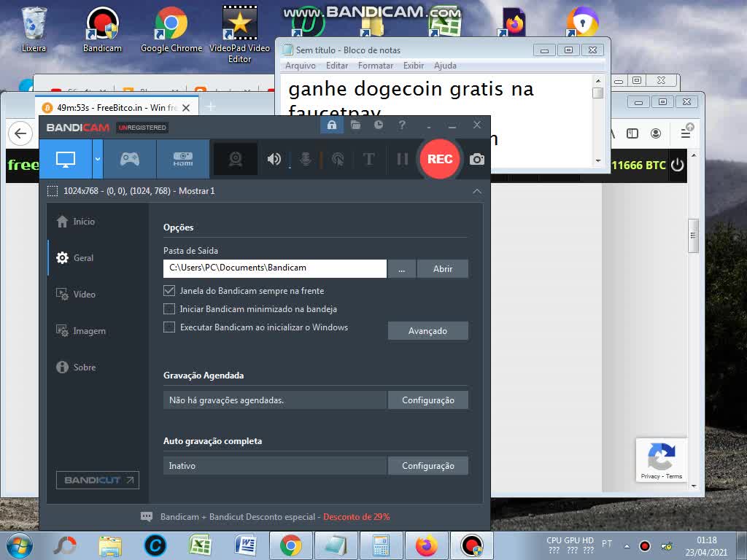747x560 pixels.
Task: Click the pause recording button
Action: [x=403, y=159]
